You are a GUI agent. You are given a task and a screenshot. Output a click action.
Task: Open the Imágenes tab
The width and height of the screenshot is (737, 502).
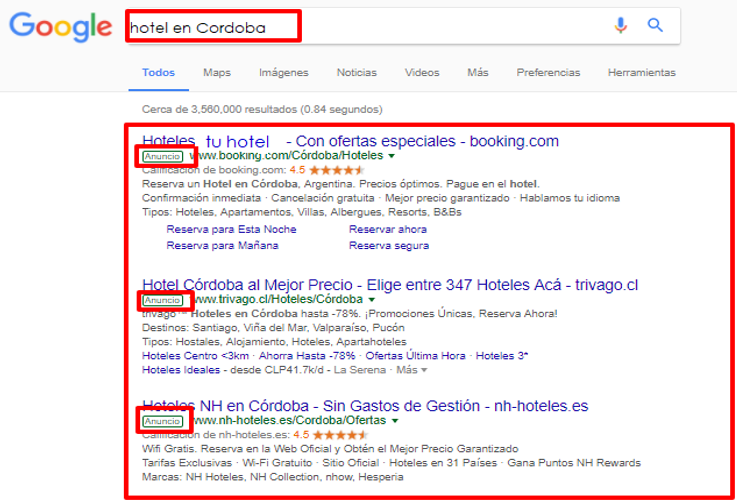pos(283,72)
